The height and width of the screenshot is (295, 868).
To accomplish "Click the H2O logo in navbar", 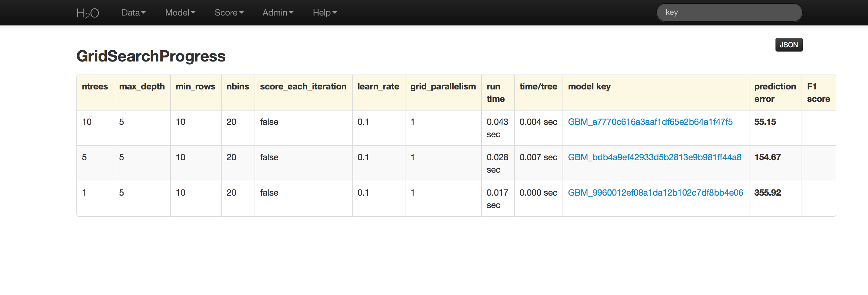I will pyautogui.click(x=88, y=13).
